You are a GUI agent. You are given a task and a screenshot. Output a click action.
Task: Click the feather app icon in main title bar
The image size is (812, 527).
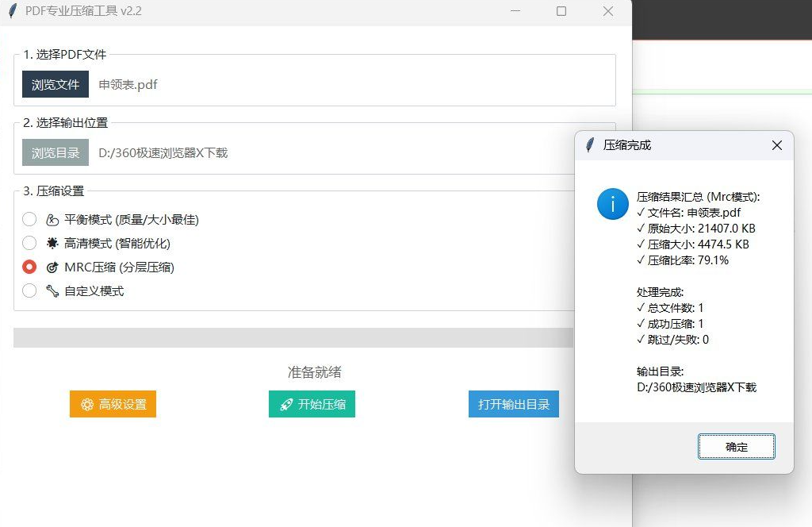13,11
